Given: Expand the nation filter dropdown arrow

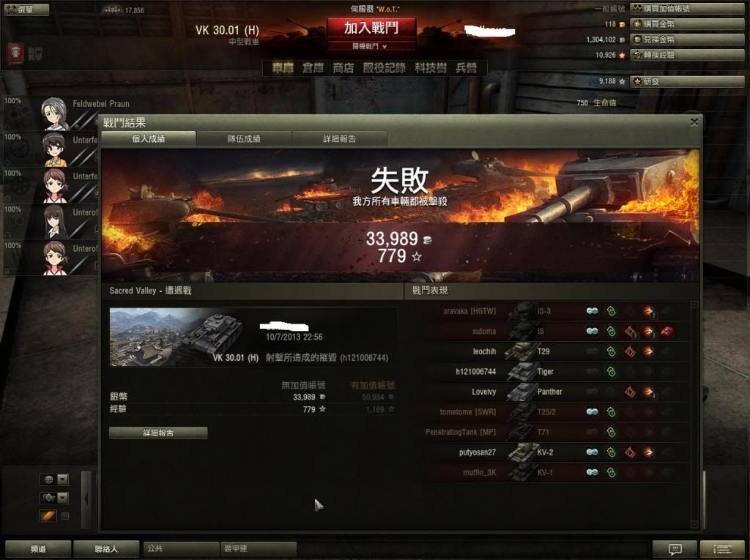Looking at the screenshot, I should [x=63, y=479].
